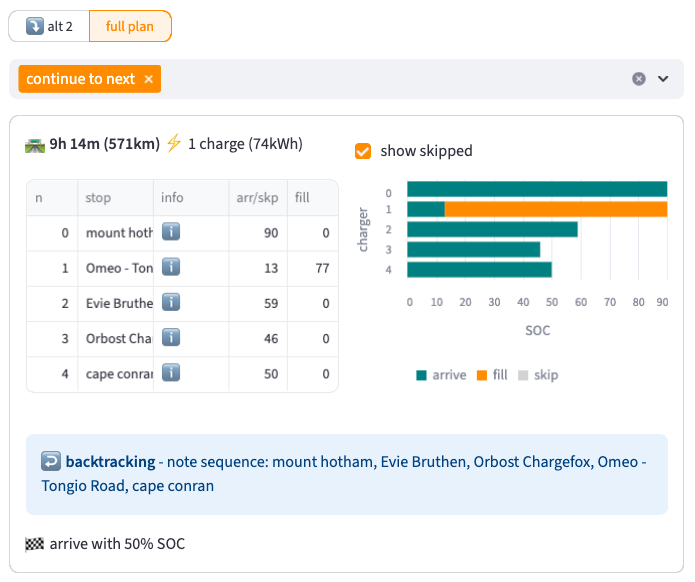Switch to the alt 2 tab
This screenshot has height=582, width=695.
(49, 26)
